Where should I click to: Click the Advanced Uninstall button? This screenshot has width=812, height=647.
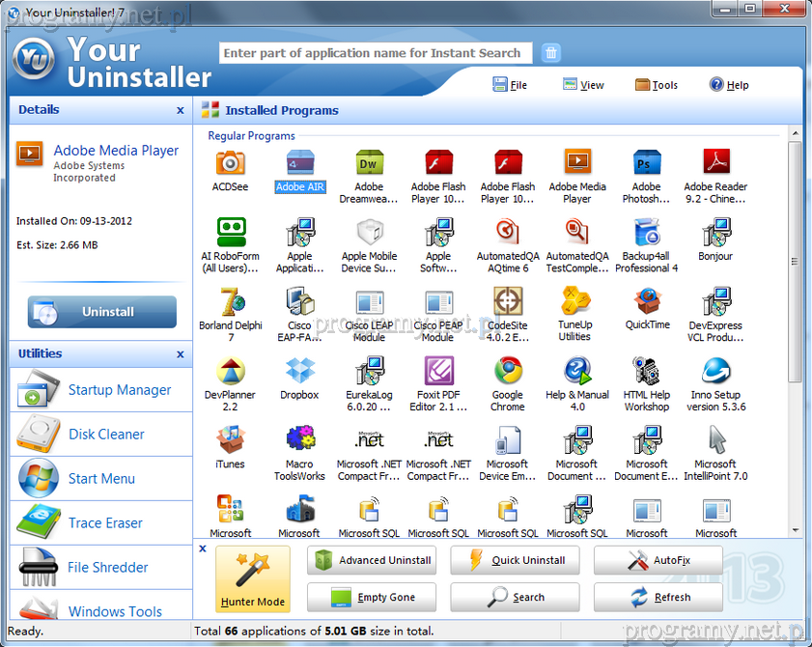coord(372,560)
